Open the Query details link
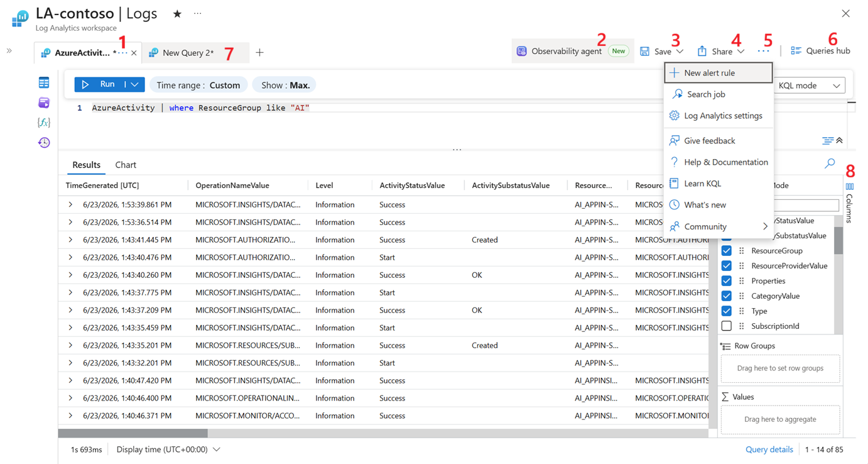The width and height of the screenshot is (868, 464). (x=769, y=450)
